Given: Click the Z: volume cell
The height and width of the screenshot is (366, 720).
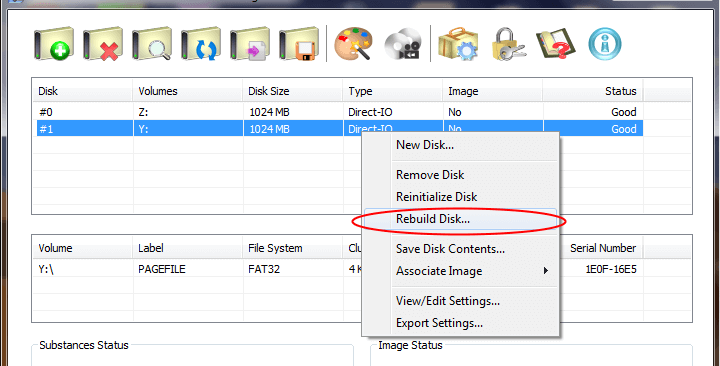Looking at the screenshot, I should [x=143, y=112].
